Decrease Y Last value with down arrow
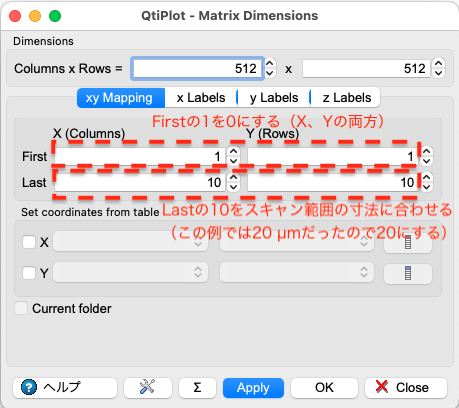Screen dimensions: 459x408 (x=427, y=187)
